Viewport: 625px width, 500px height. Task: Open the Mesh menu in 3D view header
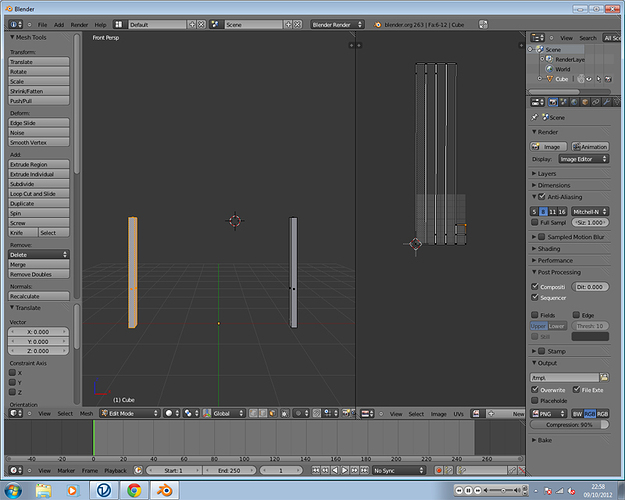pyautogui.click(x=86, y=413)
